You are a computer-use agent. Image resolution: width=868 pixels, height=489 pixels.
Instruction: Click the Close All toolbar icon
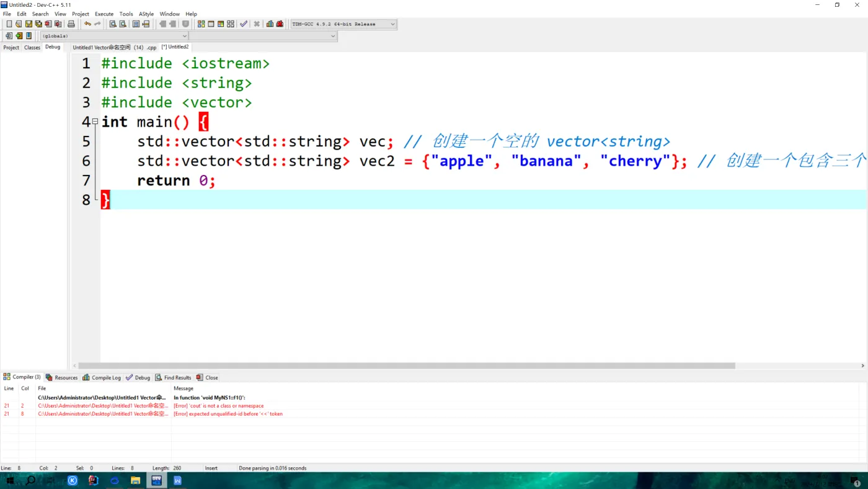pos(58,24)
